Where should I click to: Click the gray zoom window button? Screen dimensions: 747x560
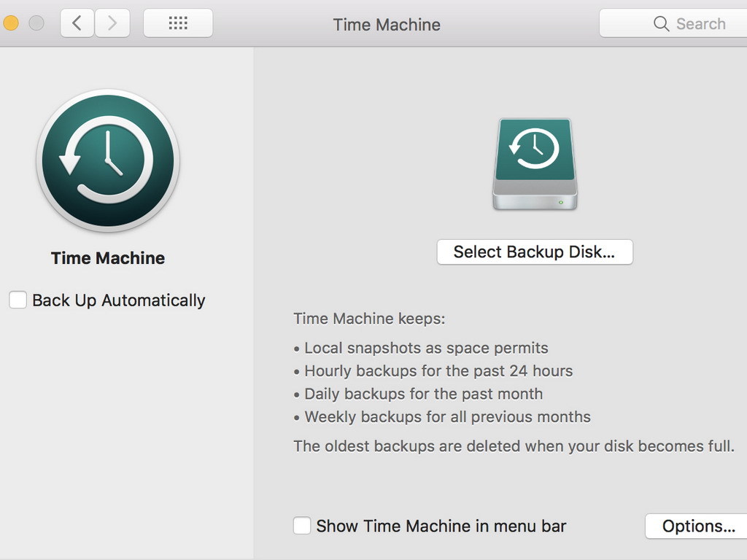[x=36, y=23]
